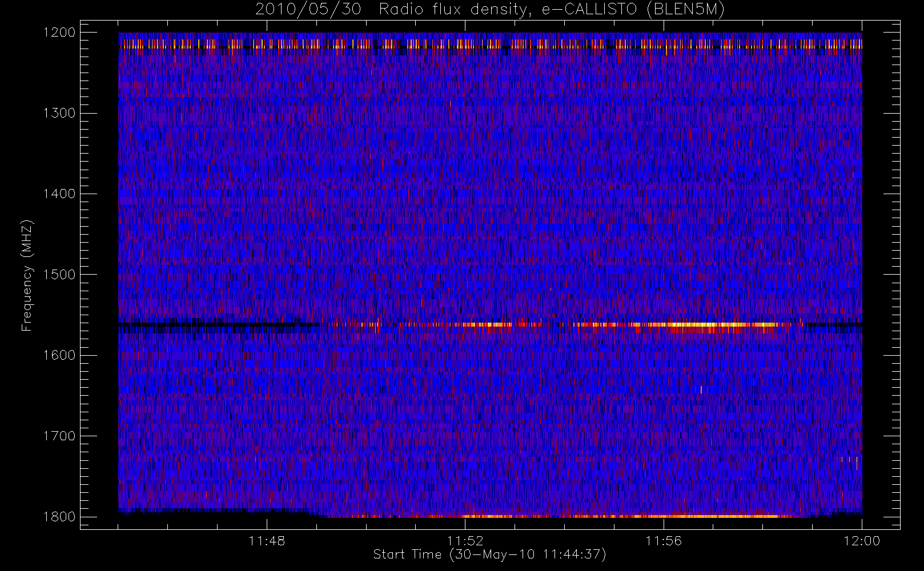Select the Frequency (MHZ) axis label

tap(26, 275)
